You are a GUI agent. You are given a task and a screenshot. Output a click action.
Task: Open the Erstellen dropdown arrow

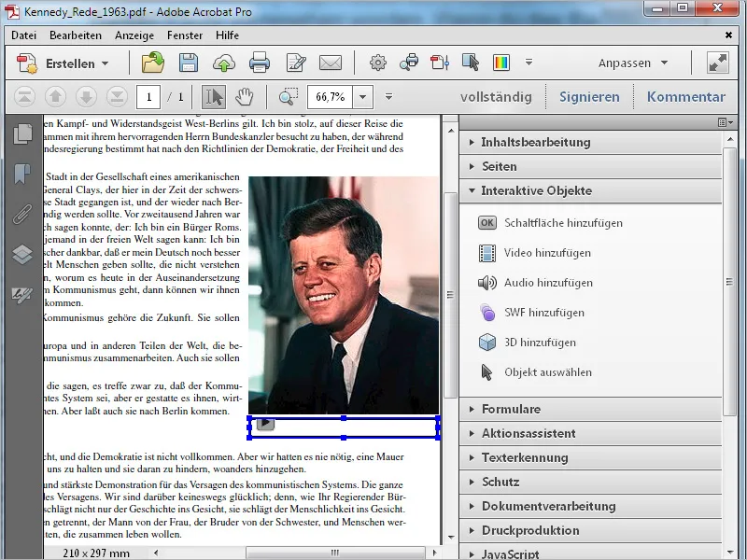106,63
